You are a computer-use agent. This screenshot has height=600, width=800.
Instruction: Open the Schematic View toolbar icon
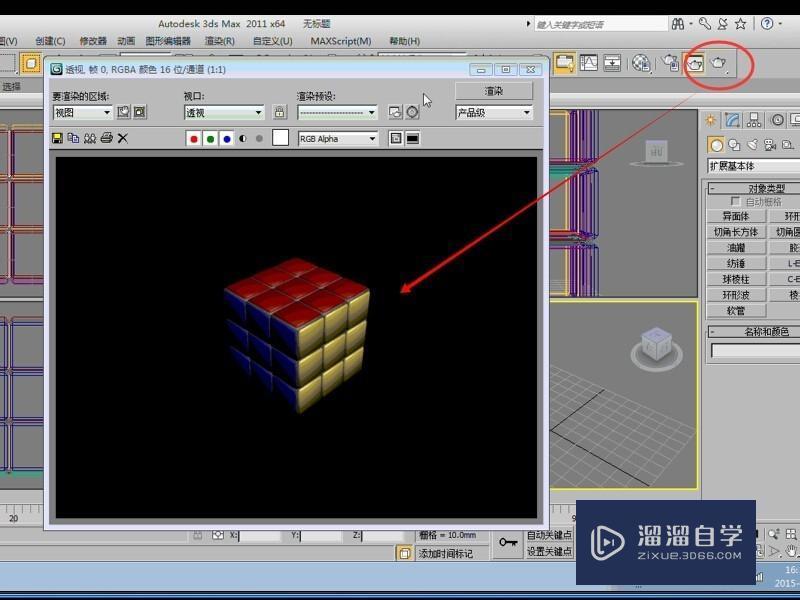pos(612,63)
